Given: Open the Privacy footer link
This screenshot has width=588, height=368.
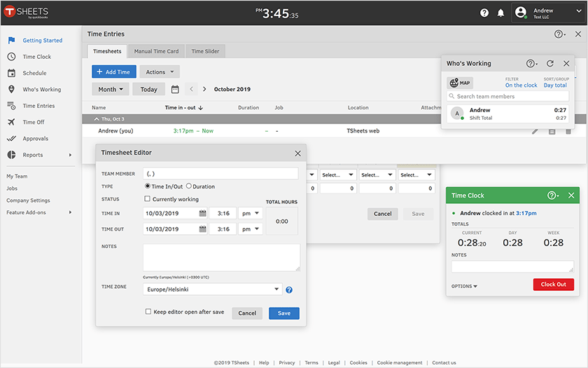Looking at the screenshot, I should click(x=287, y=363).
